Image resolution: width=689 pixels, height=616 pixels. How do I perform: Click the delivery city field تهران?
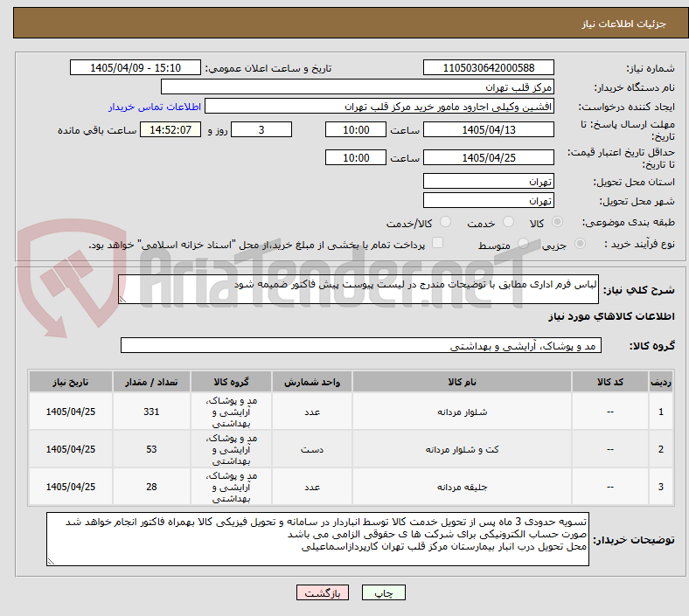[x=488, y=201]
